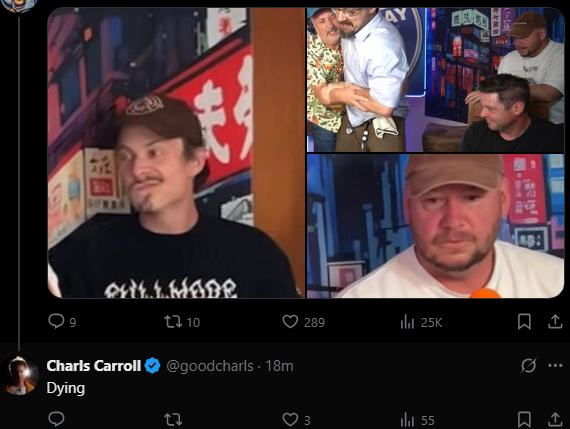Like the post with 289 likes
570x429 pixels.
click(x=304, y=322)
